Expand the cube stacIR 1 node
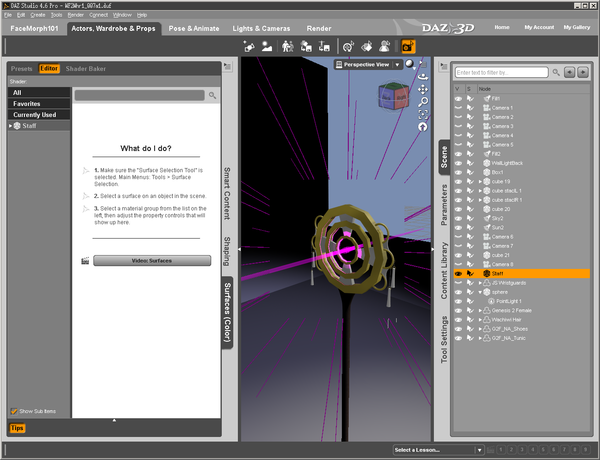This screenshot has width=600, height=460. [480, 200]
